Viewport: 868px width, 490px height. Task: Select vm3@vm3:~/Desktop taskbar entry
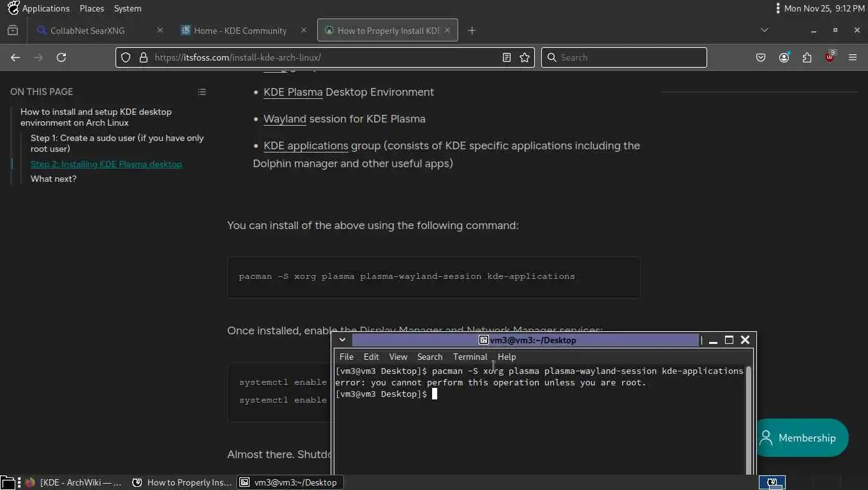click(x=290, y=482)
